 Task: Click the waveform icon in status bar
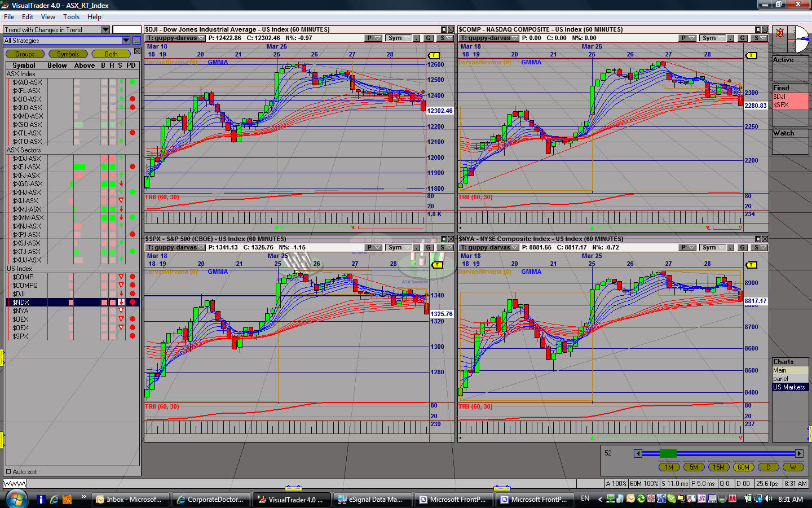tap(15, 484)
